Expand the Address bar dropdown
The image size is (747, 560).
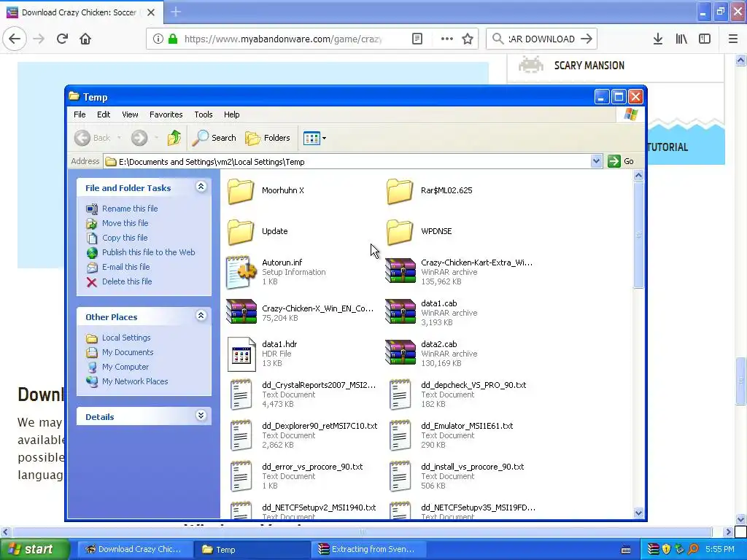click(596, 161)
